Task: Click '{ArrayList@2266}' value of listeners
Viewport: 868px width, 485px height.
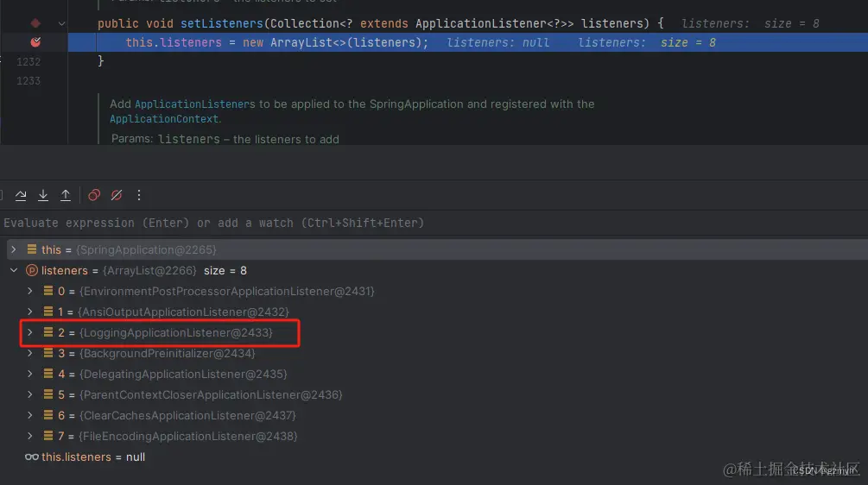Action: pyautogui.click(x=149, y=270)
